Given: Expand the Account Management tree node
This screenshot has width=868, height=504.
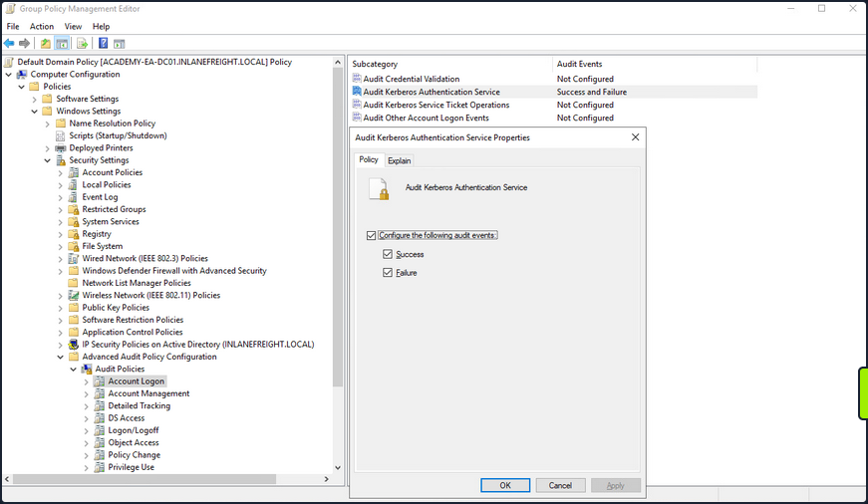Looking at the screenshot, I should 87,393.
